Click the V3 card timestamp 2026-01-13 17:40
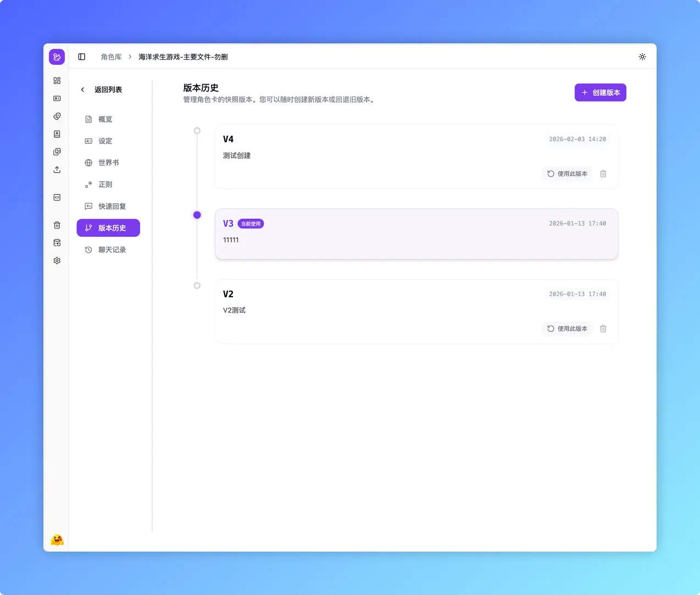Image resolution: width=700 pixels, height=595 pixels. tap(577, 224)
